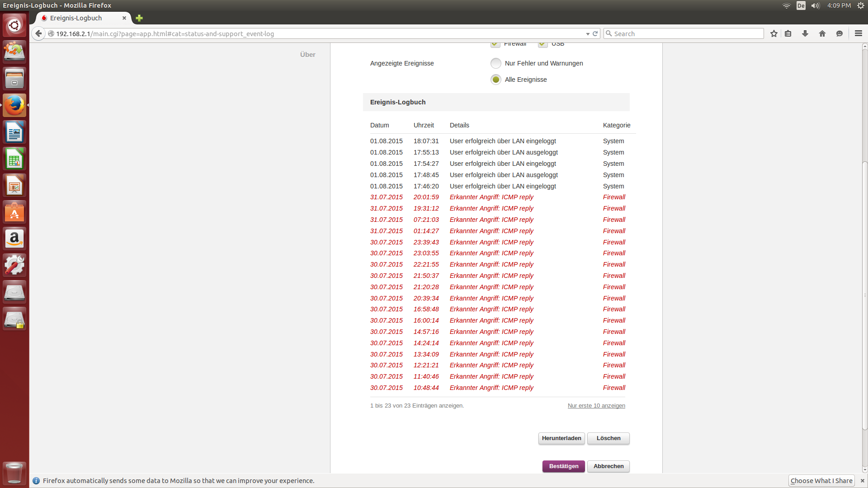868x488 pixels.
Task: Toggle the Firewall checkbox
Action: [495, 44]
